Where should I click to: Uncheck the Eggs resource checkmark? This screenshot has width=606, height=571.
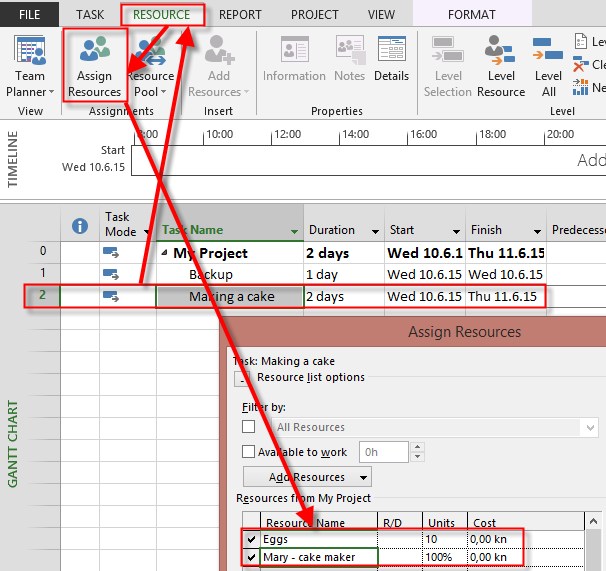pos(250,540)
